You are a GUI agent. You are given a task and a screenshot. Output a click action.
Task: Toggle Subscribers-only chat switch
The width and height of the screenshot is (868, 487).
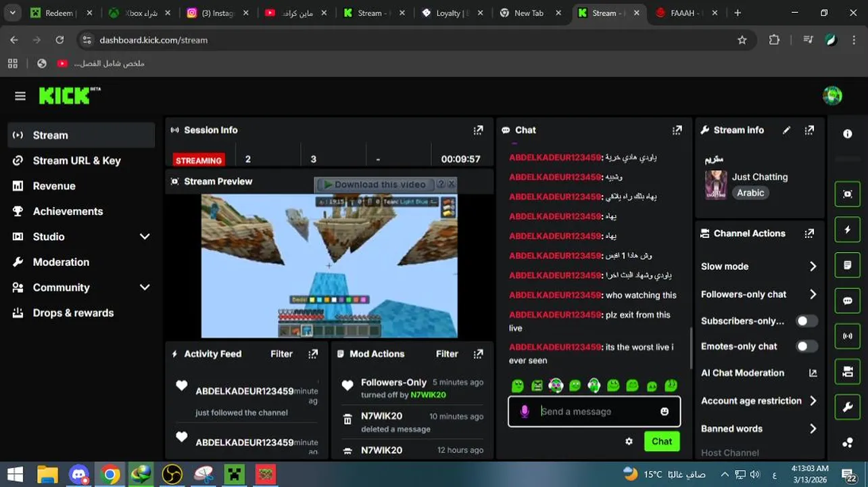(x=806, y=321)
